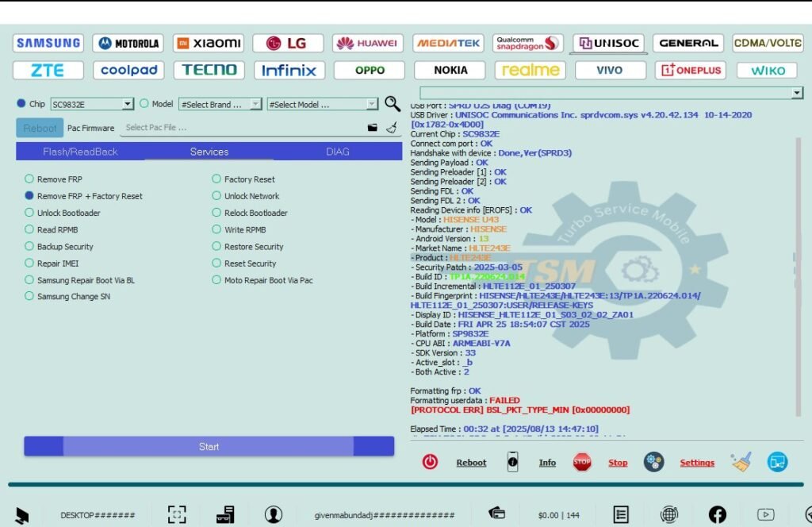Viewport: 812px width, 527px height.
Task: Open the Select Model dropdown
Action: tap(322, 104)
